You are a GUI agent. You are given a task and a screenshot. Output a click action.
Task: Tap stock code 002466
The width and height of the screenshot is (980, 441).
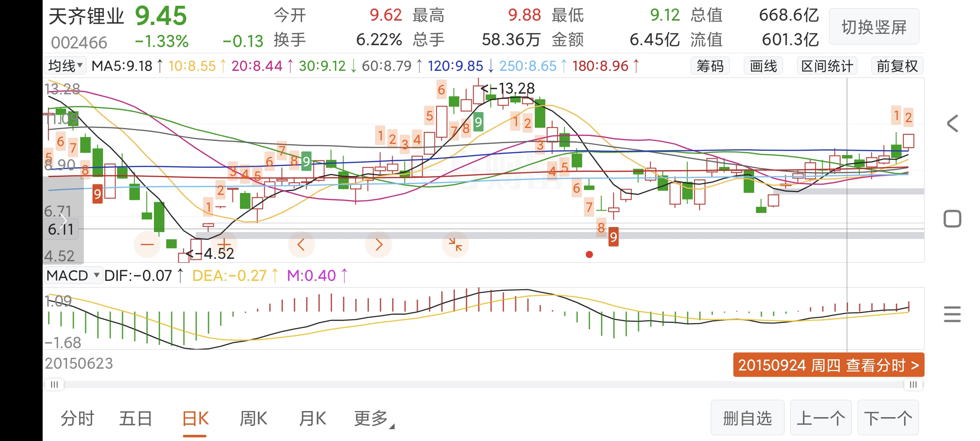(79, 43)
